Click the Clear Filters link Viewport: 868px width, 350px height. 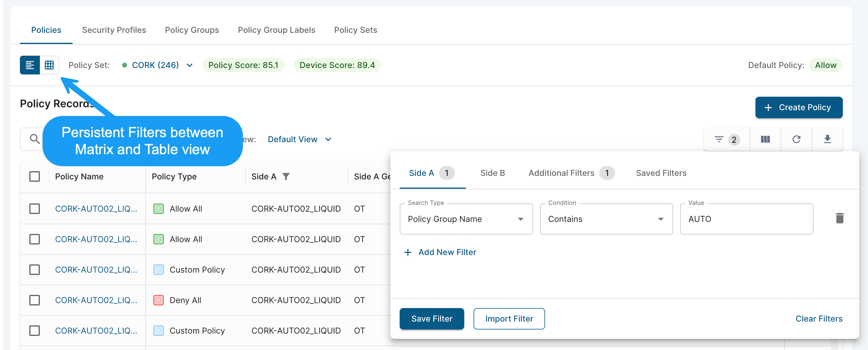coord(819,319)
